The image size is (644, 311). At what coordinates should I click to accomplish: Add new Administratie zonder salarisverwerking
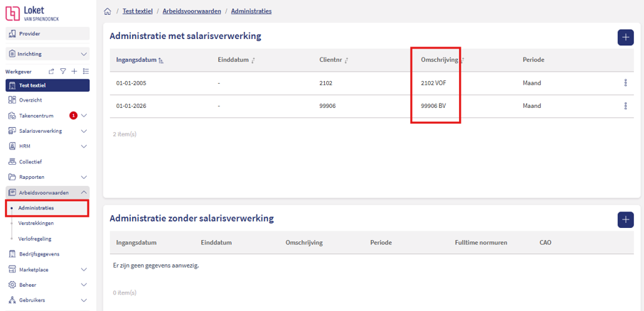625,219
